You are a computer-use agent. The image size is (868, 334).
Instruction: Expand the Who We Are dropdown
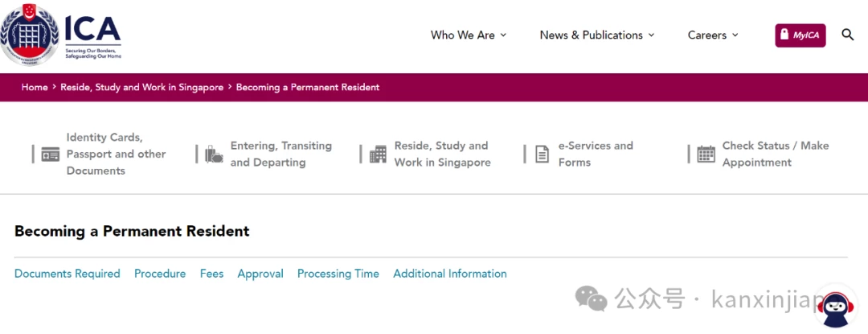click(x=469, y=35)
